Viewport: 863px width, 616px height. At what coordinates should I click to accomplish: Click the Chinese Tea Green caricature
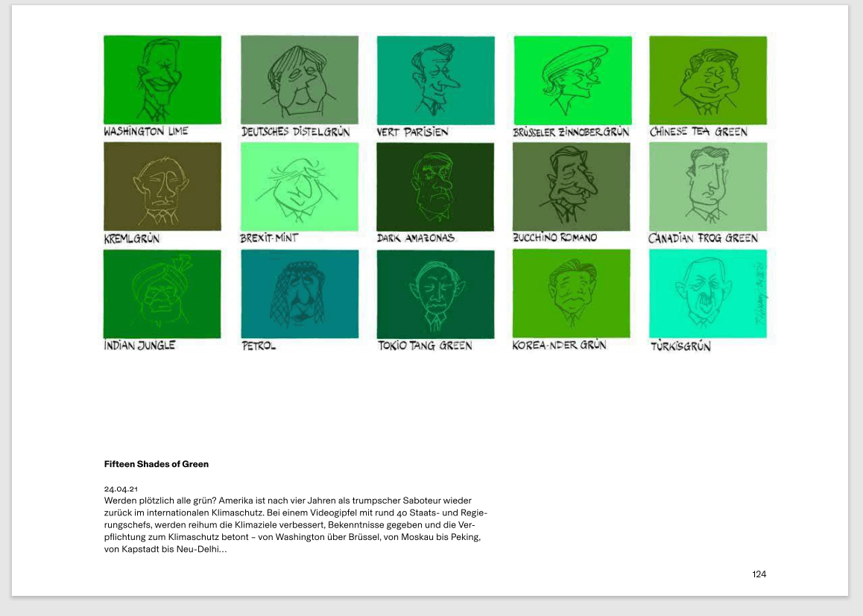click(x=707, y=80)
